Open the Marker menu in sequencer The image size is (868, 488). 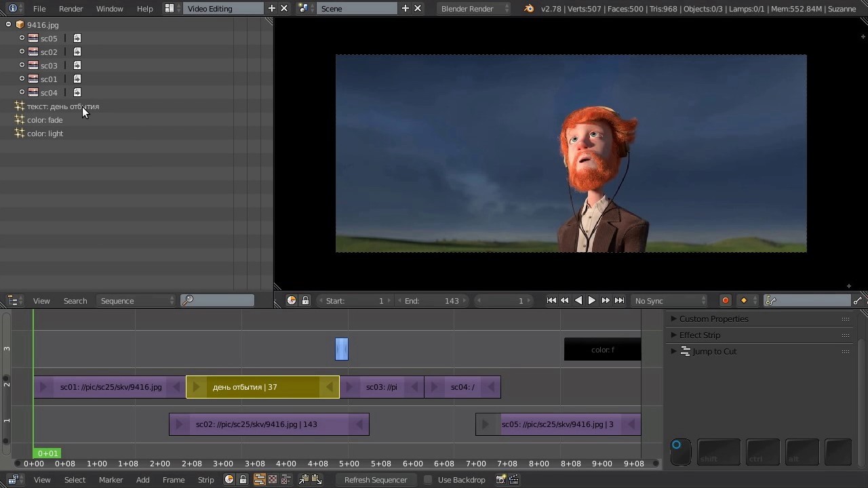coord(111,480)
